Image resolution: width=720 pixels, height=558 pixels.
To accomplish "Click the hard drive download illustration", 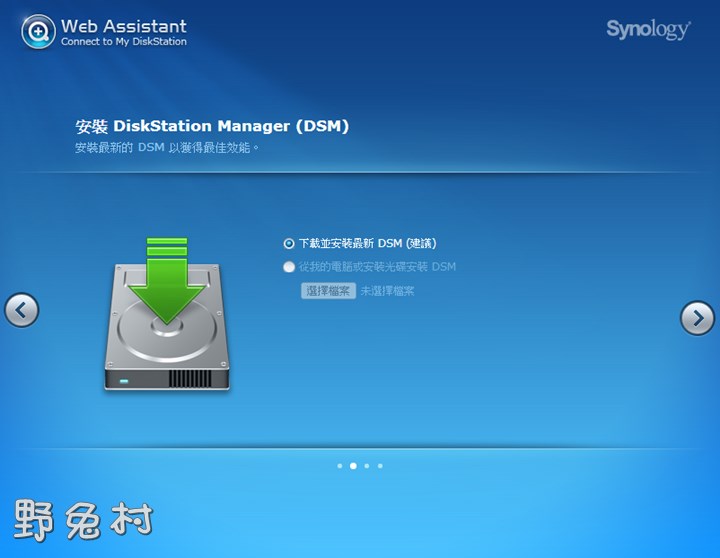I will 167,314.
